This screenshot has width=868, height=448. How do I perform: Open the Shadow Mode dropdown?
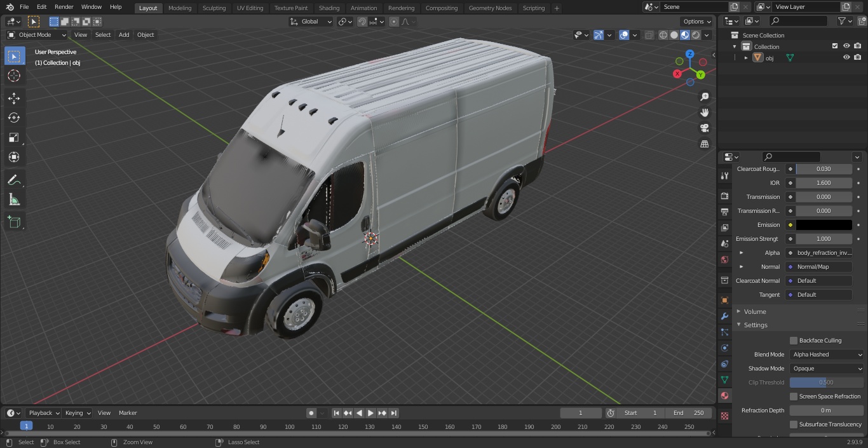click(827, 369)
